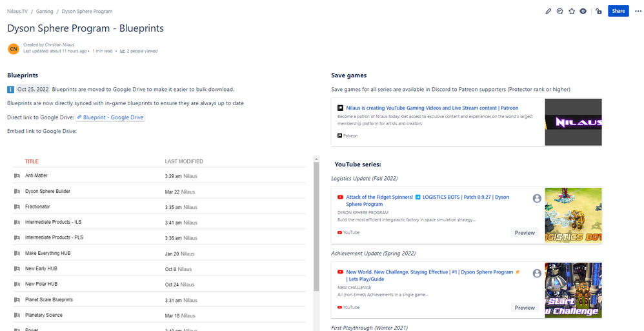Open the New Polar HUB folder
This screenshot has height=331, width=644.
(41, 284)
